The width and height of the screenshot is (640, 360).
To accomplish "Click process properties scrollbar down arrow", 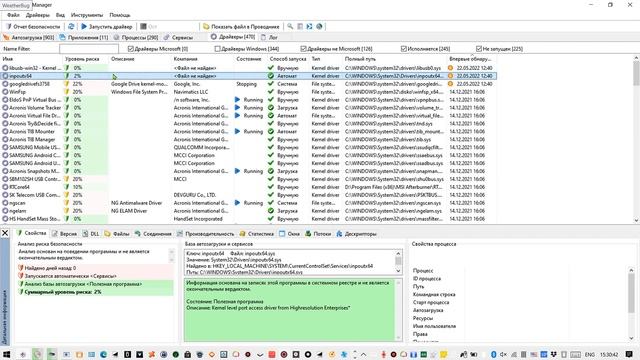I will [x=631, y=338].
